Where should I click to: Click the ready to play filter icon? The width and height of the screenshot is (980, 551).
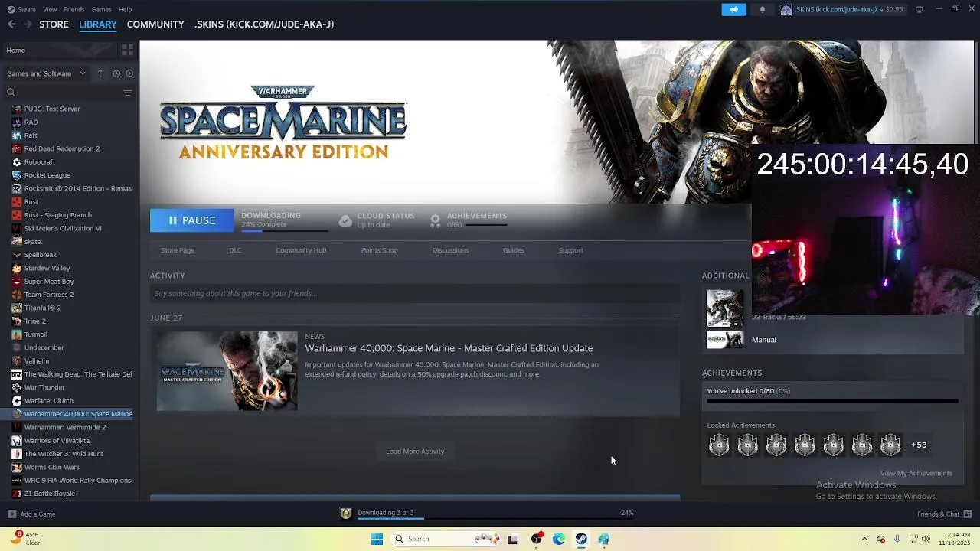click(129, 73)
